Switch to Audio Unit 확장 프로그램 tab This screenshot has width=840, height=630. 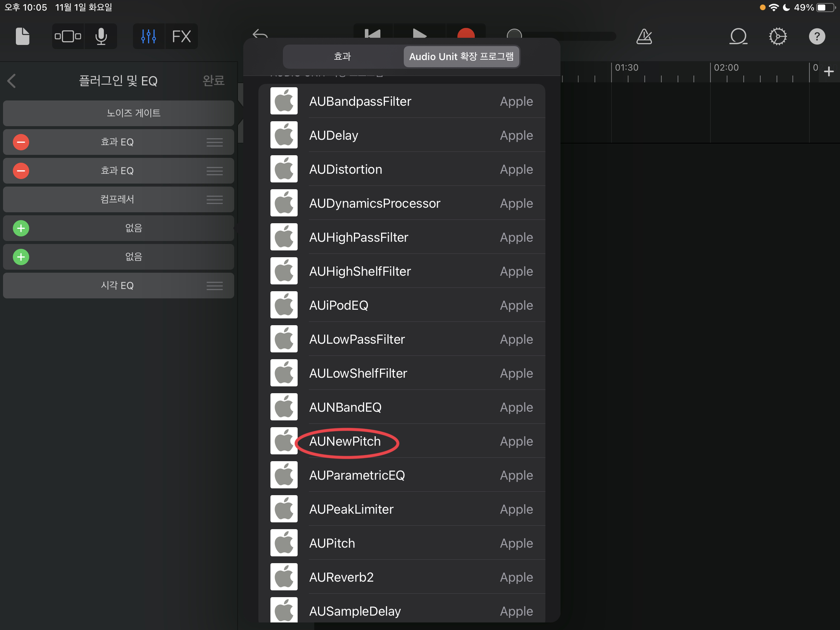pyautogui.click(x=461, y=57)
